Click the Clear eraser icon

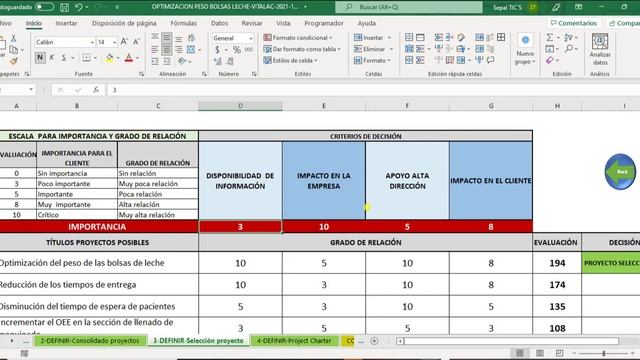[550, 60]
